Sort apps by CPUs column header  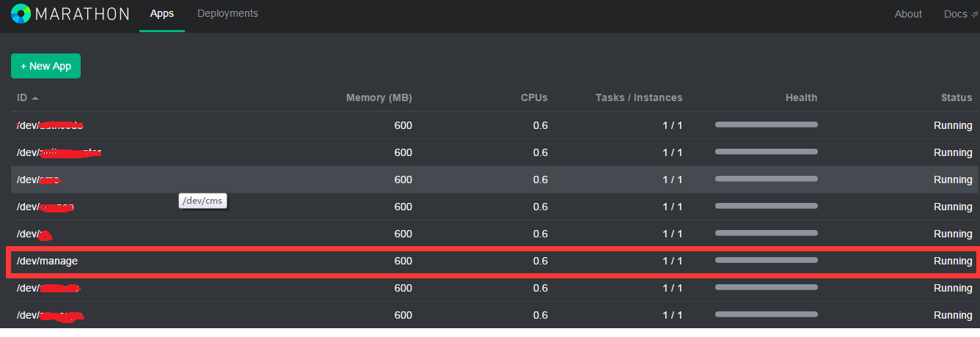tap(534, 97)
